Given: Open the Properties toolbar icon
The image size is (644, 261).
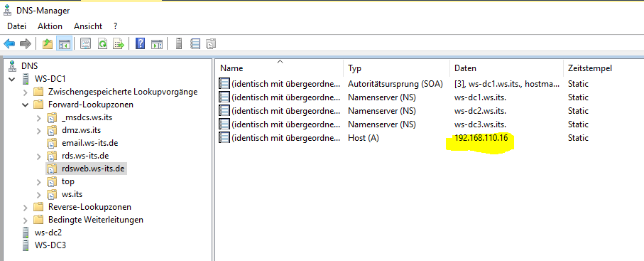Looking at the screenshot, I should tap(85, 43).
